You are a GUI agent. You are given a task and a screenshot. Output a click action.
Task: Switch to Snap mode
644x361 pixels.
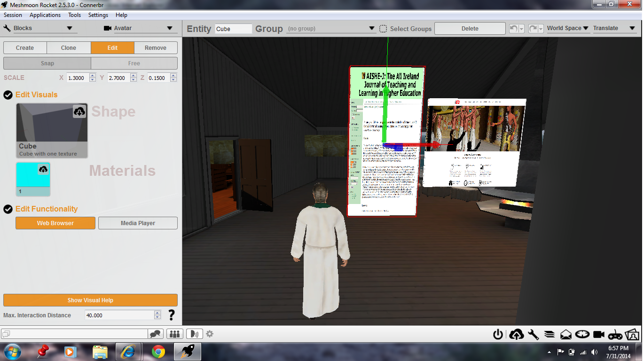(47, 63)
